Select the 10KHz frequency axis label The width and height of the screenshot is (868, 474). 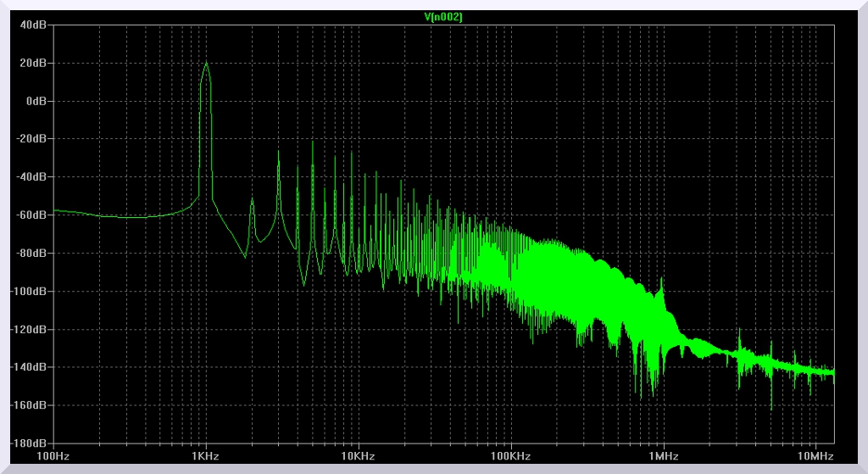coord(358,456)
